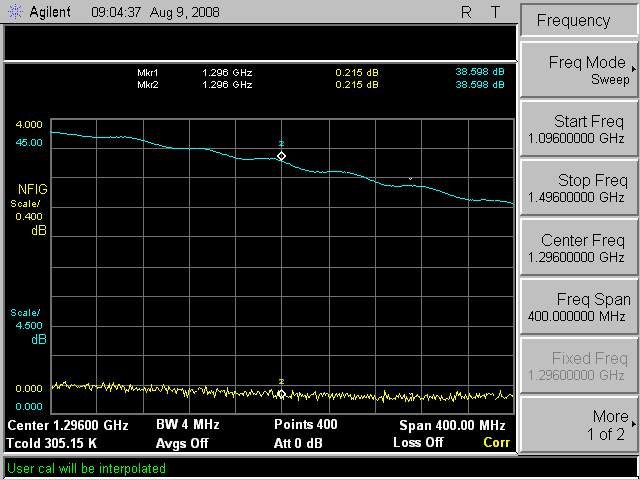The height and width of the screenshot is (480, 640).
Task: Click the Loss Off annotation
Action: pyautogui.click(x=418, y=442)
